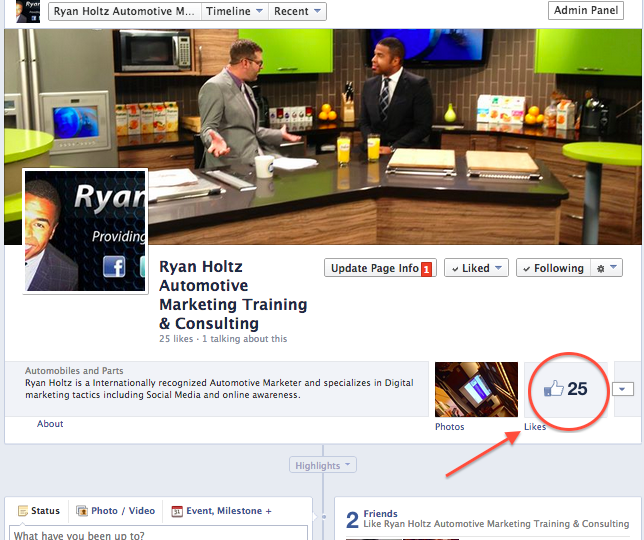Open the thumbs-up Likes box showing 25
644x540 pixels.
566,389
